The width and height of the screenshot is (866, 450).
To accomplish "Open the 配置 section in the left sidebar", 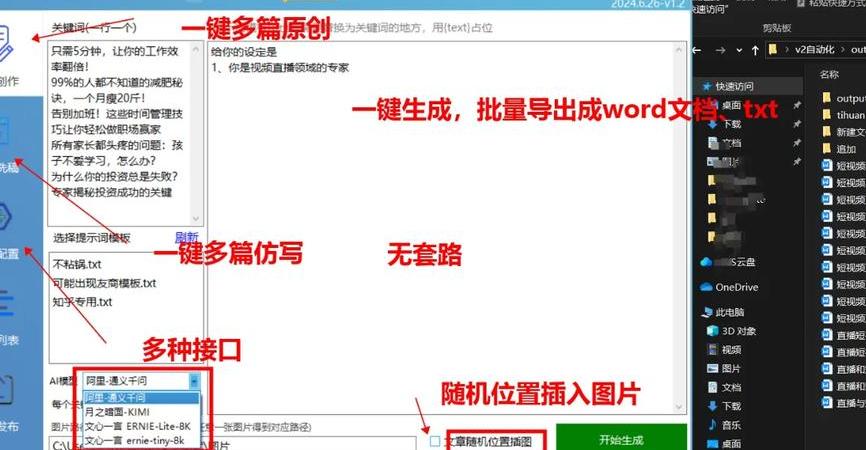I will (8, 229).
